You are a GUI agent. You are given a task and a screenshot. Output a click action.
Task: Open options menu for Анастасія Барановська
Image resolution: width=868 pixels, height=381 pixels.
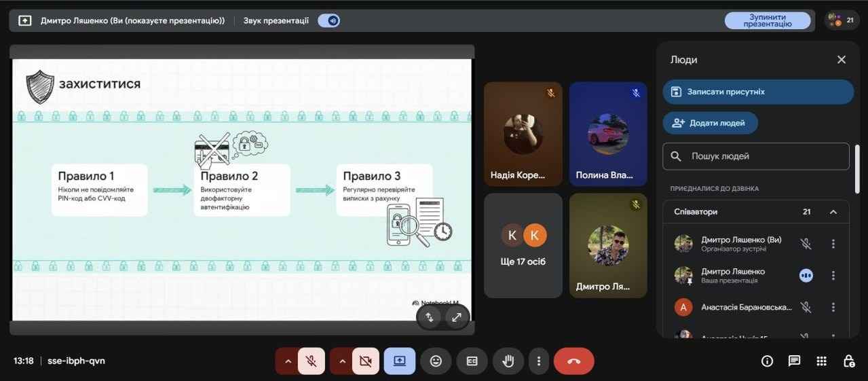[x=833, y=307]
